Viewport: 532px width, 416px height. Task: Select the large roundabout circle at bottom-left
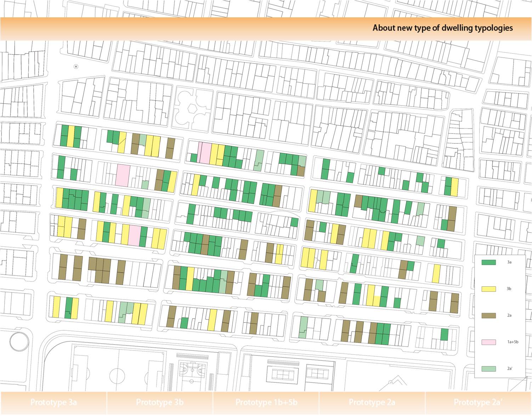pos(19,342)
